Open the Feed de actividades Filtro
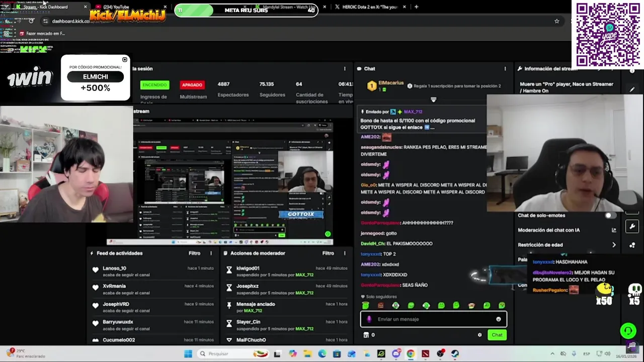Image resolution: width=644 pixels, height=362 pixels. pos(194,253)
